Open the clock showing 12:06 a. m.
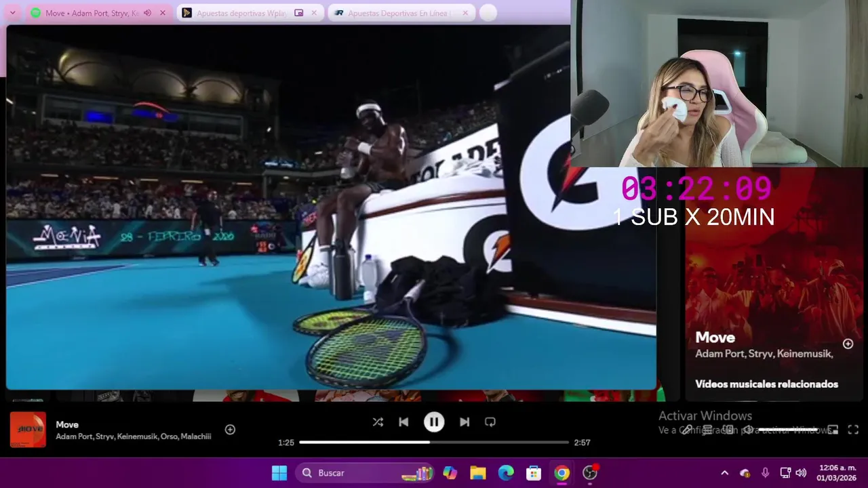Image resolution: width=868 pixels, height=488 pixels. [835, 473]
